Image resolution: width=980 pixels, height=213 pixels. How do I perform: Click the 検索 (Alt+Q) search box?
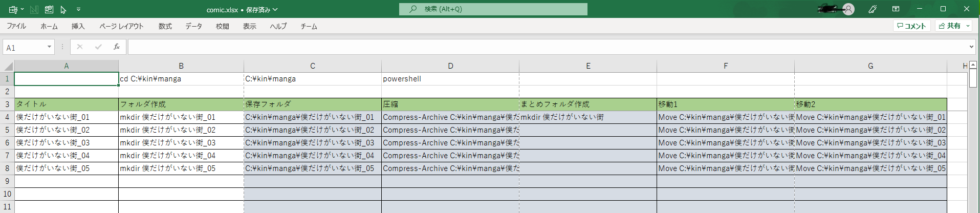click(x=493, y=9)
